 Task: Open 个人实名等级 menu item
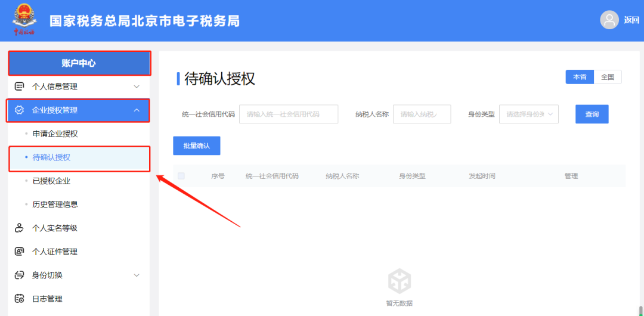click(79, 228)
